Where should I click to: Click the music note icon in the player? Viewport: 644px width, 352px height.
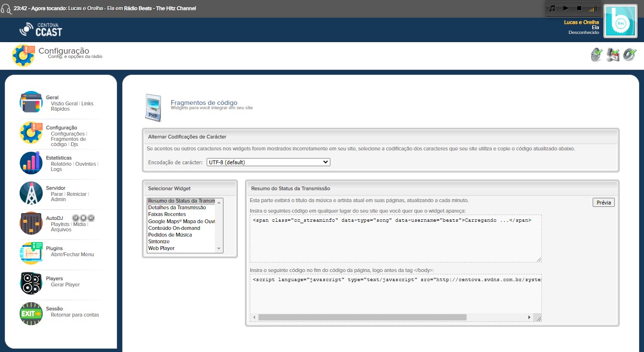click(x=552, y=9)
